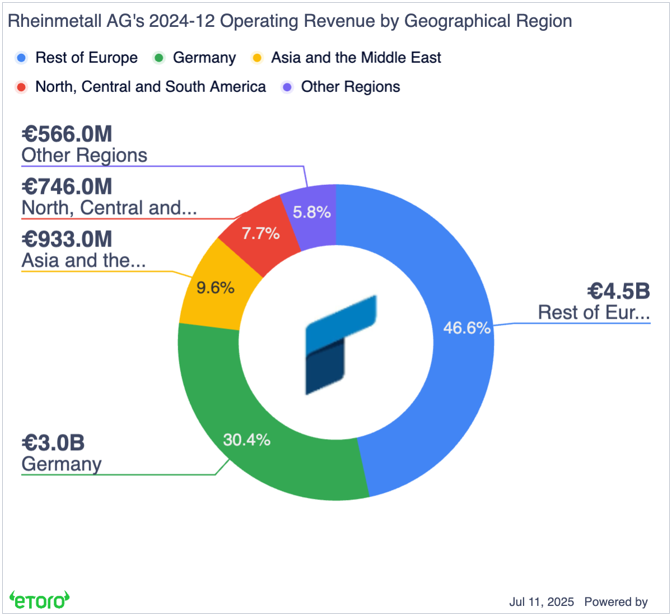This screenshot has height=616, width=672.
Task: Click the 'Powered by' text
Action: tap(616, 602)
